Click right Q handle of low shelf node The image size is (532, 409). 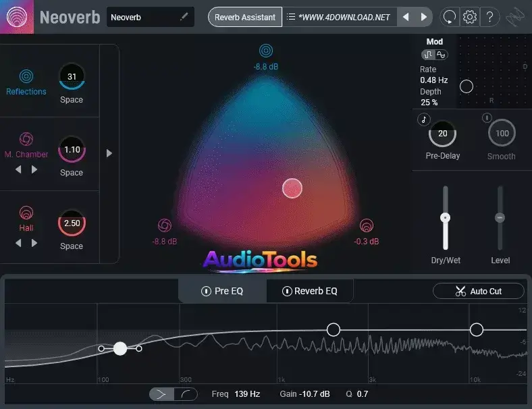[x=139, y=349]
